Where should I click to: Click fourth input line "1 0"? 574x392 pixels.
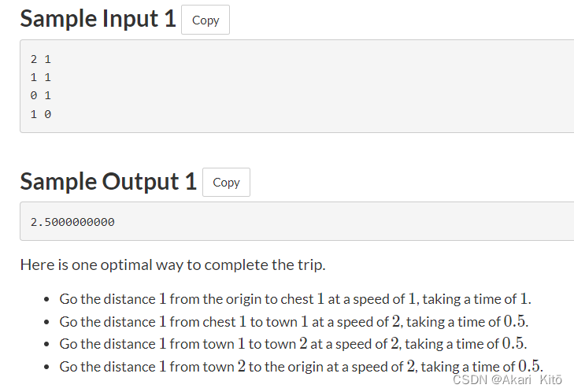tap(41, 114)
